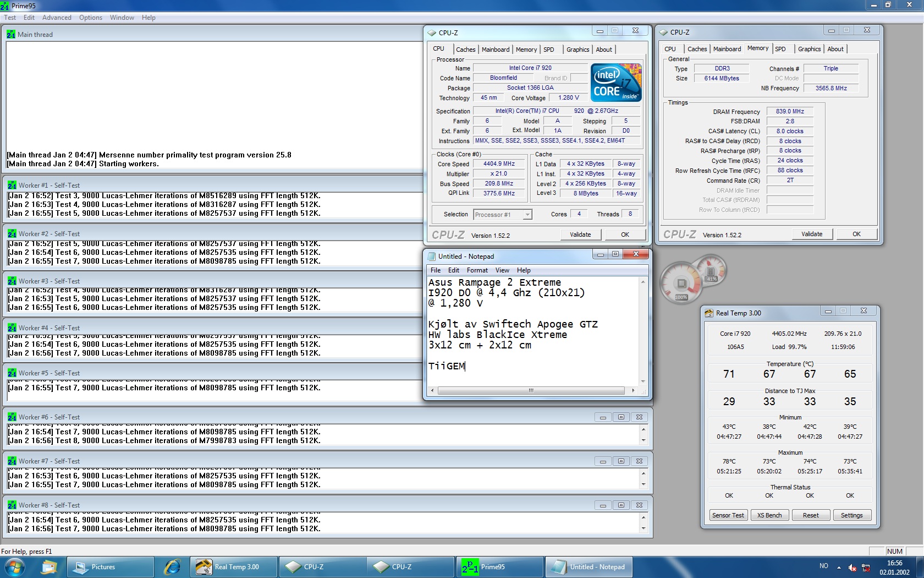Open the Graphics tab in right CPU-Z
The width and height of the screenshot is (924, 578).
pos(809,49)
